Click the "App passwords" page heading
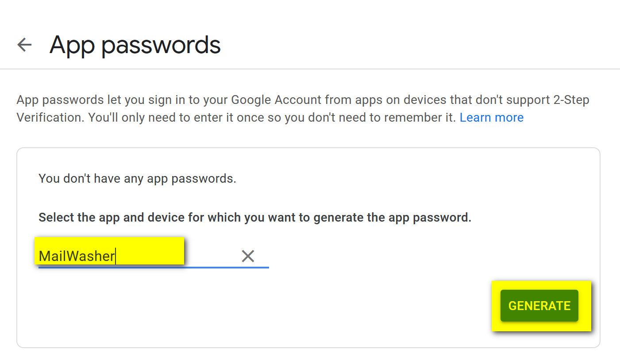This screenshot has height=364, width=620. (x=135, y=45)
